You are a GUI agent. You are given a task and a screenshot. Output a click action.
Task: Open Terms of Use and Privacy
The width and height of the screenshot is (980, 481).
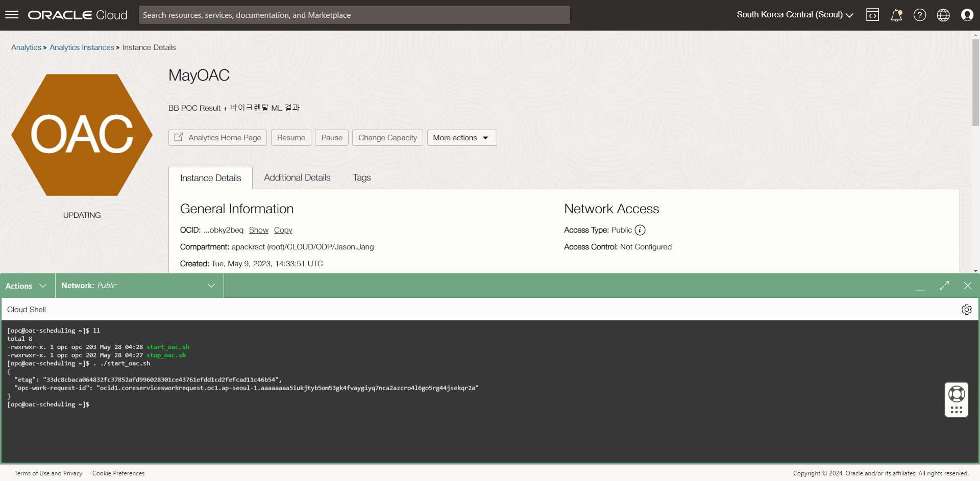[48, 473]
